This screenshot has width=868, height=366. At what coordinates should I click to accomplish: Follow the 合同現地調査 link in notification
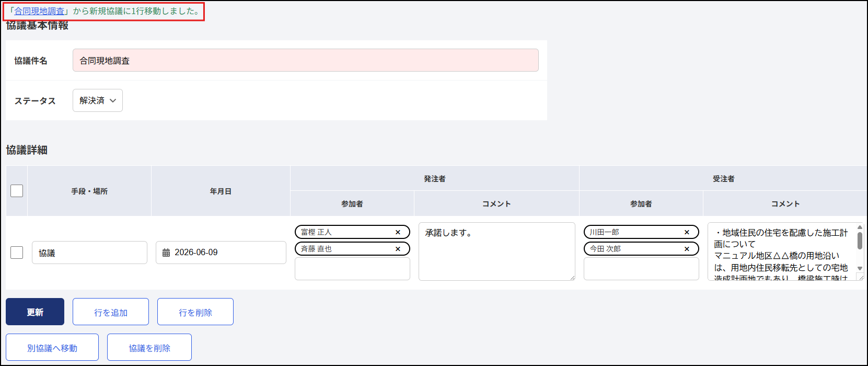click(39, 11)
